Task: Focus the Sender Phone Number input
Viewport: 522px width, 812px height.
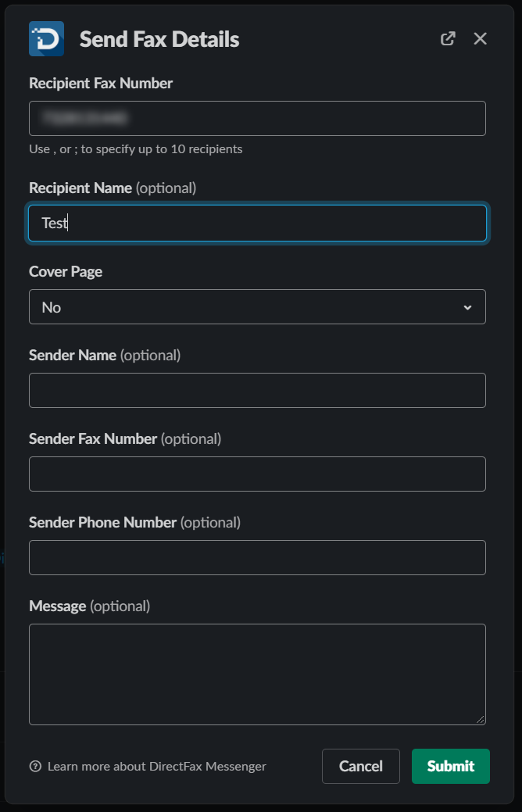Action: coord(257,557)
